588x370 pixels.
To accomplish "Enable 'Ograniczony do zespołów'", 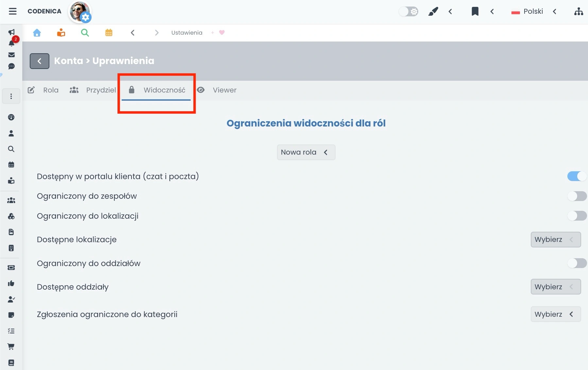I will (577, 196).
